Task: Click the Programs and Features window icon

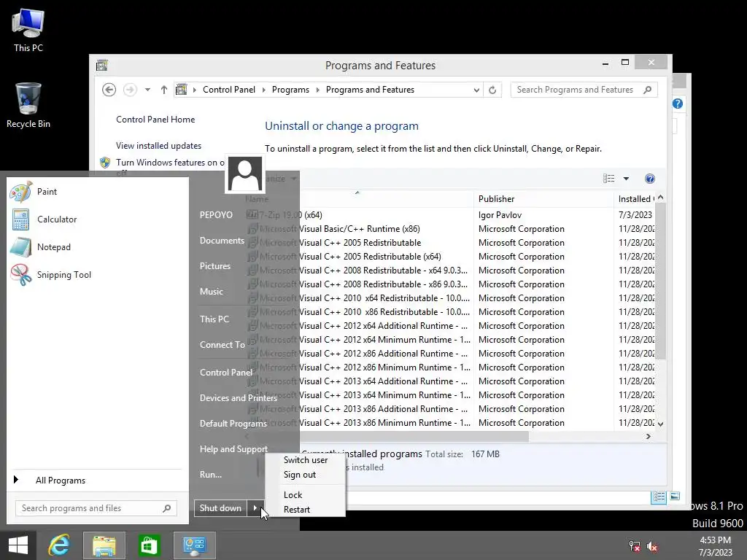Action: [x=101, y=65]
